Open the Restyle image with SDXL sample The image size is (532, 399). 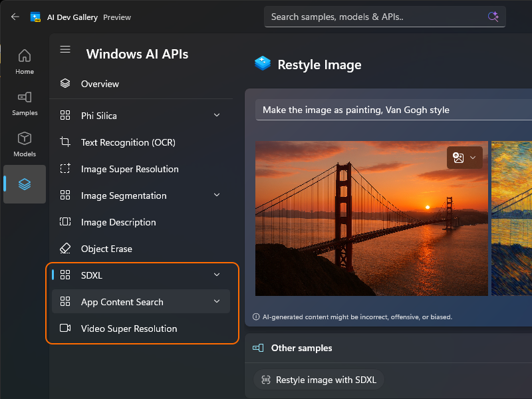(319, 380)
